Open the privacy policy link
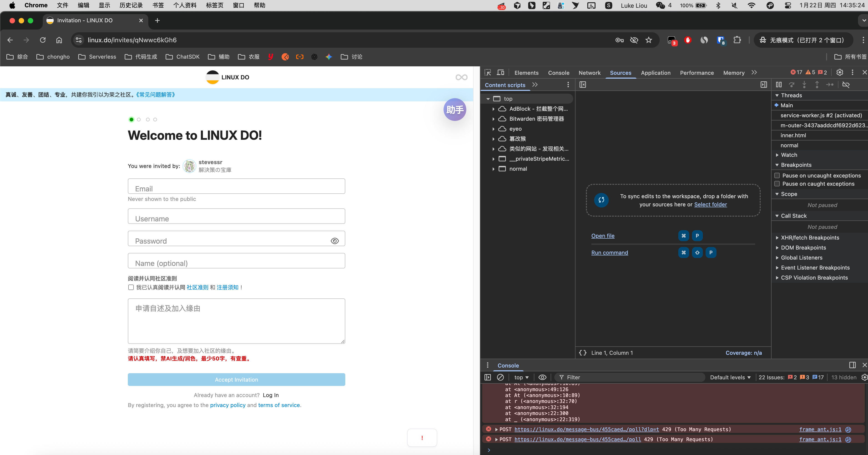 (228, 405)
